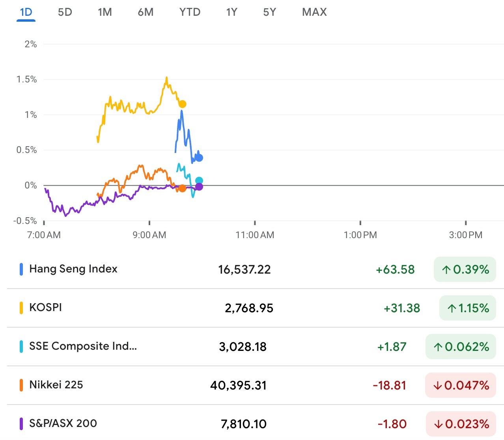Click the yellow KOSPI endpoint dot on chart
The height and width of the screenshot is (440, 504).
182,104
